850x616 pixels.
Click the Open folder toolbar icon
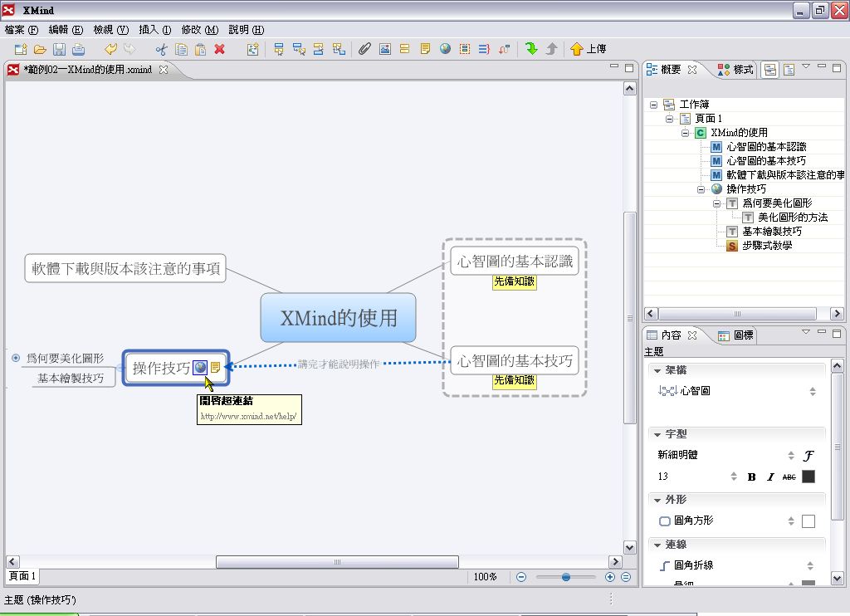(40, 49)
